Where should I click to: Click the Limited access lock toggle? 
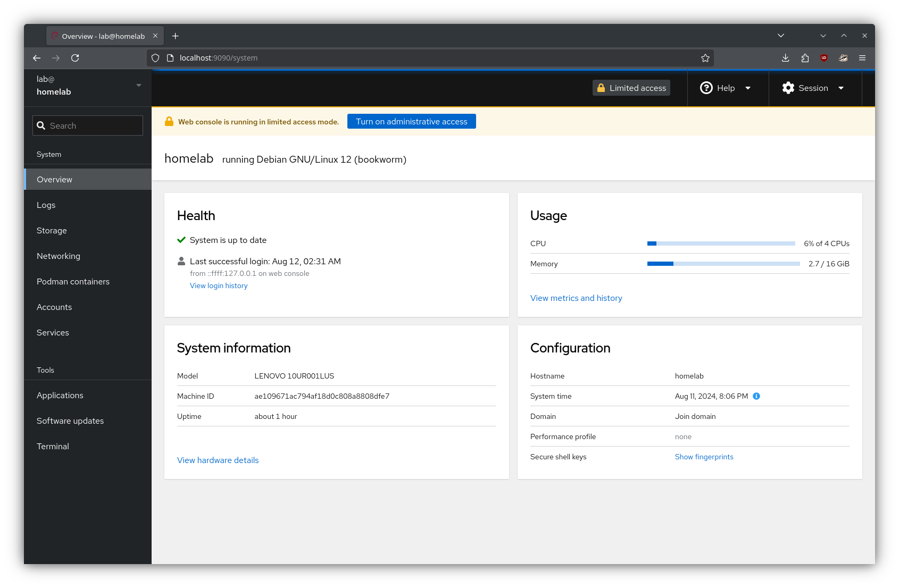[631, 88]
